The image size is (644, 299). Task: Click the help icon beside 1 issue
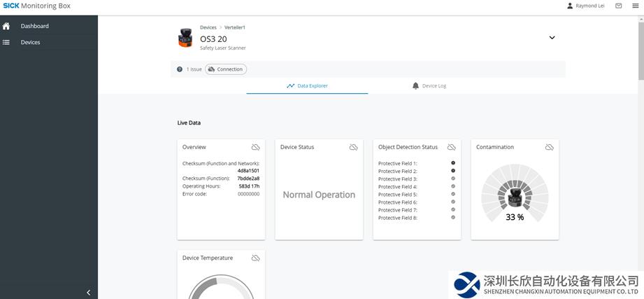click(180, 69)
